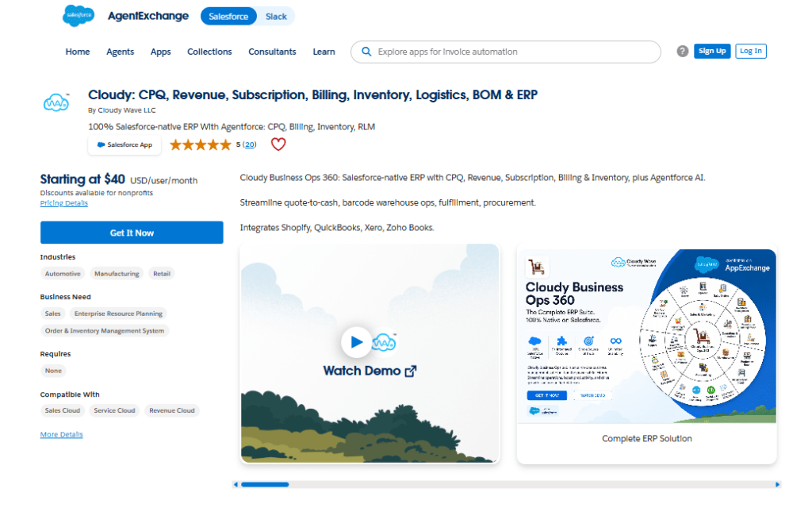812x508 pixels.
Task: Click the None requirement tag
Action: [53, 371]
